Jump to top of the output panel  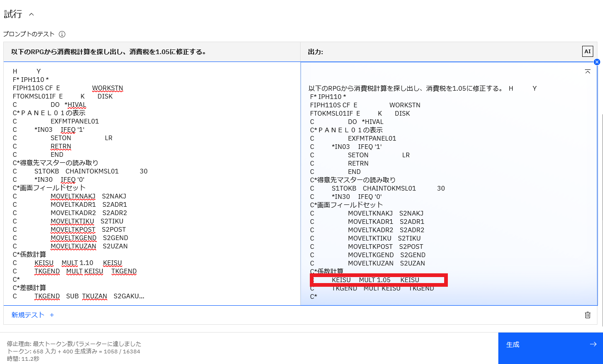click(x=587, y=71)
